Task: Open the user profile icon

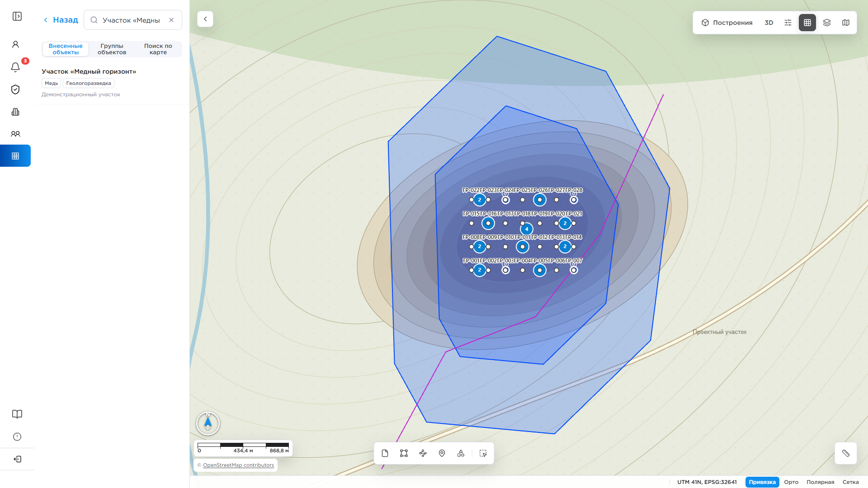Action: pyautogui.click(x=15, y=44)
